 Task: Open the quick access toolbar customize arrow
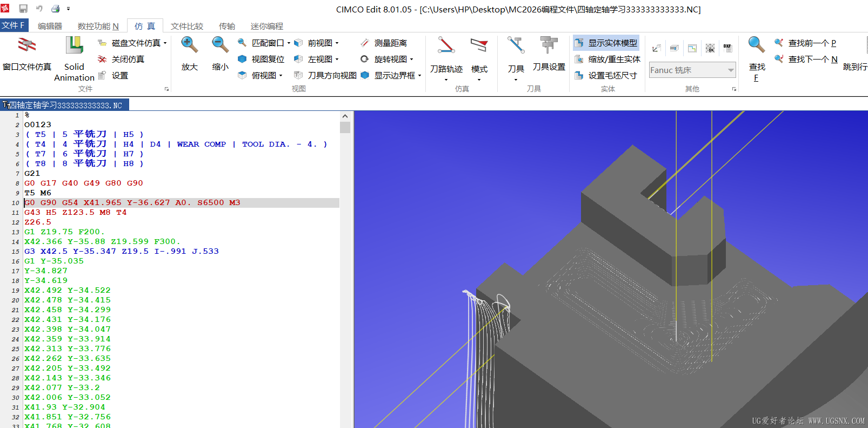point(68,9)
